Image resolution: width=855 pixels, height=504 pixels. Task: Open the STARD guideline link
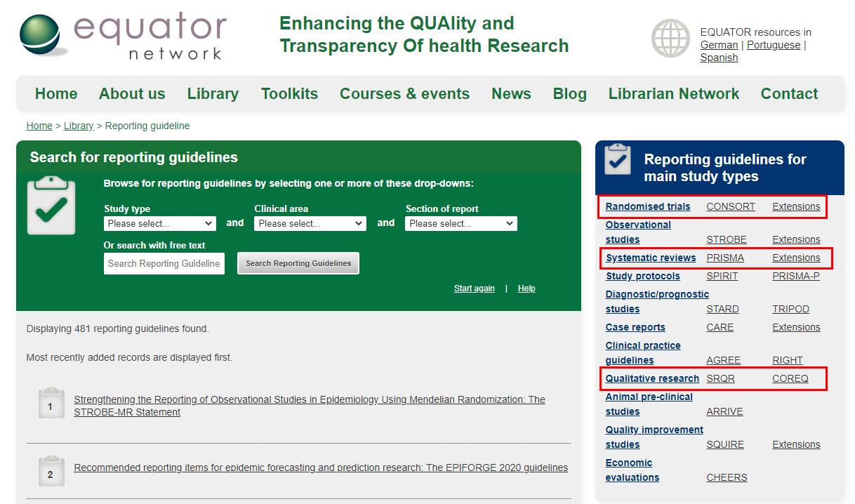(x=722, y=309)
